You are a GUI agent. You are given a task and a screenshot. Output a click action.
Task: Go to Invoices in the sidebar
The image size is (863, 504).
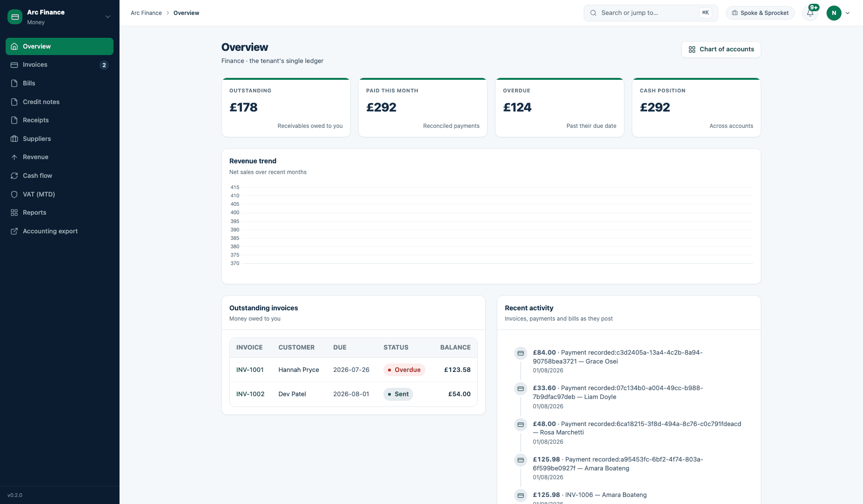pyautogui.click(x=59, y=65)
